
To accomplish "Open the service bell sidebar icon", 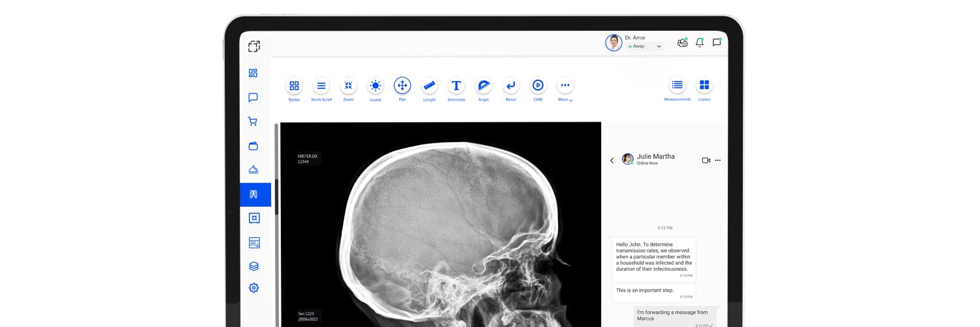I will click(253, 170).
